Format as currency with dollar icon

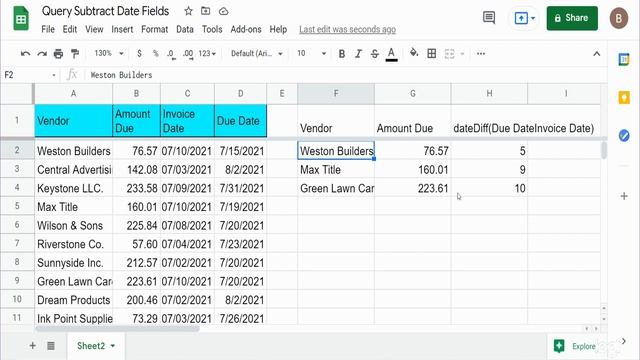[x=140, y=53]
